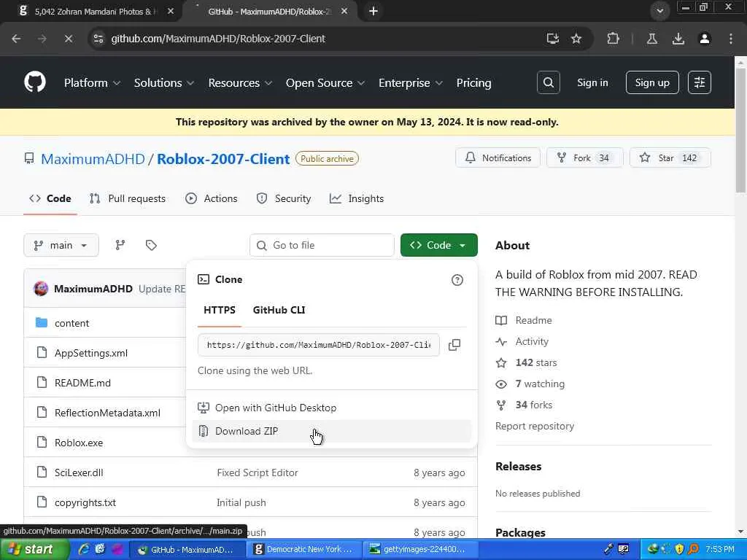747x560 pixels.
Task: Click the Go to file search field
Action: 322,245
